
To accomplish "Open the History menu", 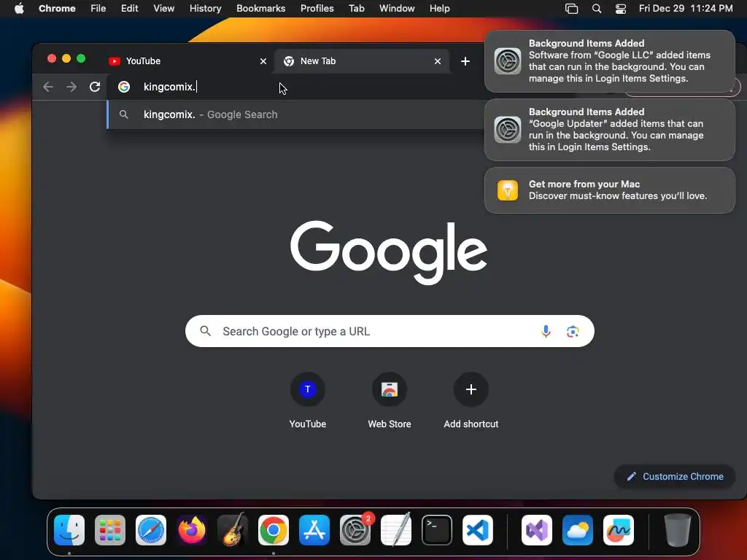I will point(205,8).
